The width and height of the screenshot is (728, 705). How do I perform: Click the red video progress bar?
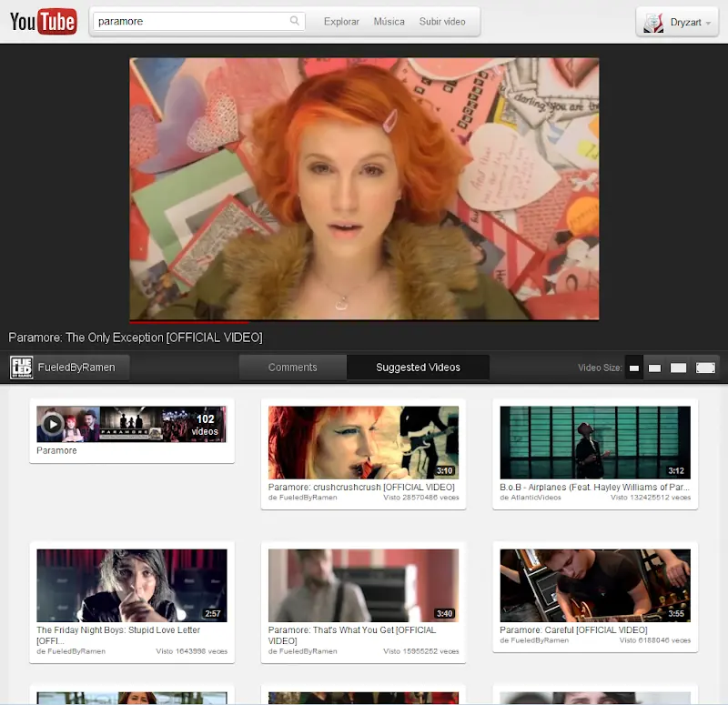tap(189, 322)
